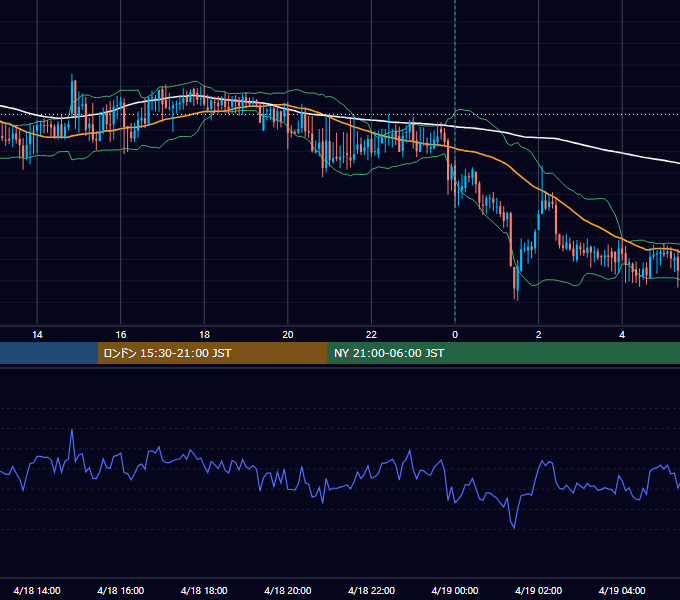The height and width of the screenshot is (600, 680).
Task: Select the 22 hour axis label
Action: click(x=371, y=335)
